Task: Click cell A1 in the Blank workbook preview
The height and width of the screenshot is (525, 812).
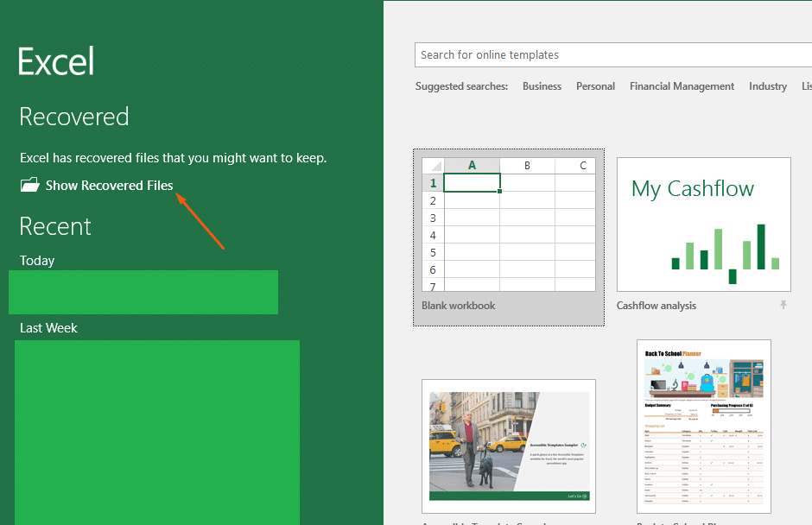Action: 472,182
